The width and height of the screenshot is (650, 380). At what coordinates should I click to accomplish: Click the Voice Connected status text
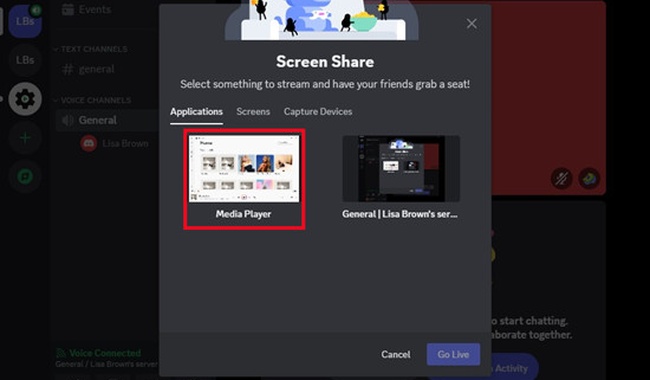[105, 353]
